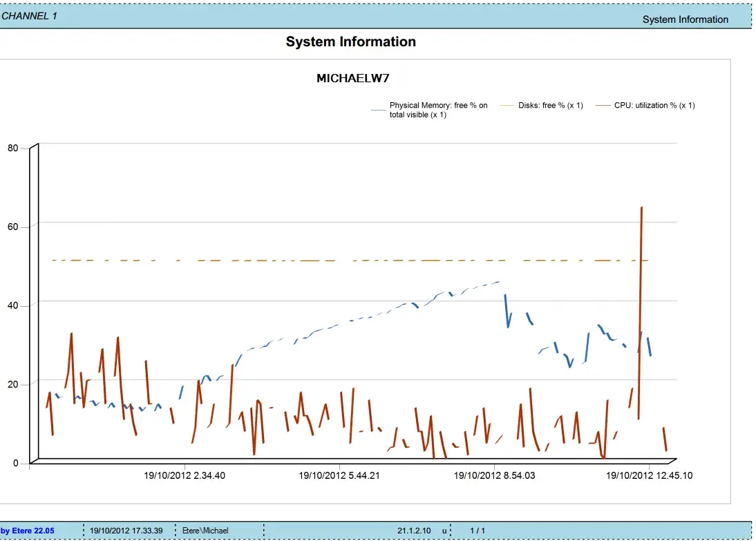
Task: Click the CHANNEL 1 header label
Action: pos(29,16)
